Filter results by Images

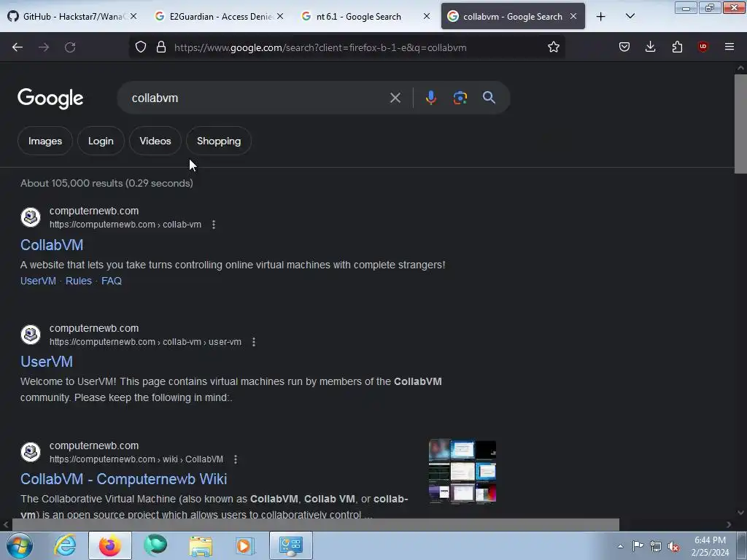point(44,141)
